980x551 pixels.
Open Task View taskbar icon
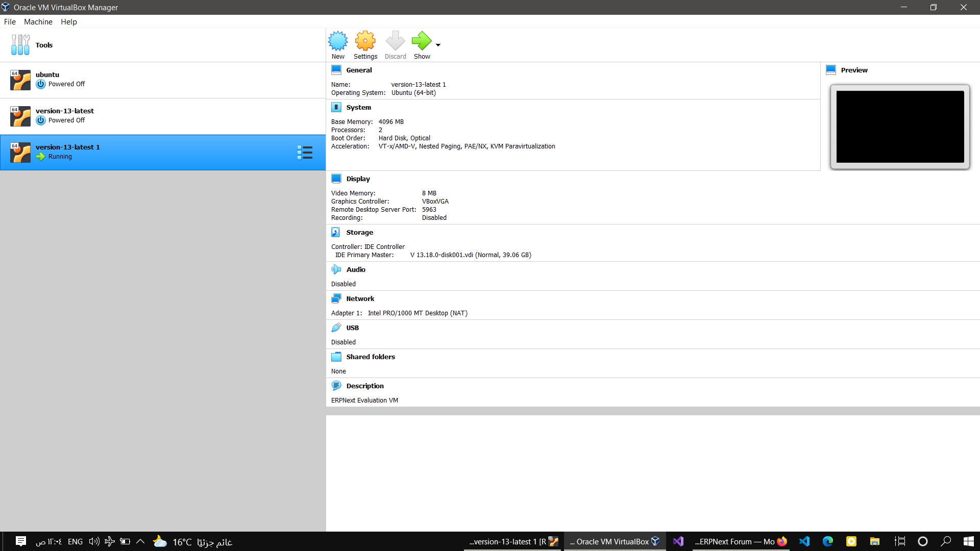pos(900,541)
